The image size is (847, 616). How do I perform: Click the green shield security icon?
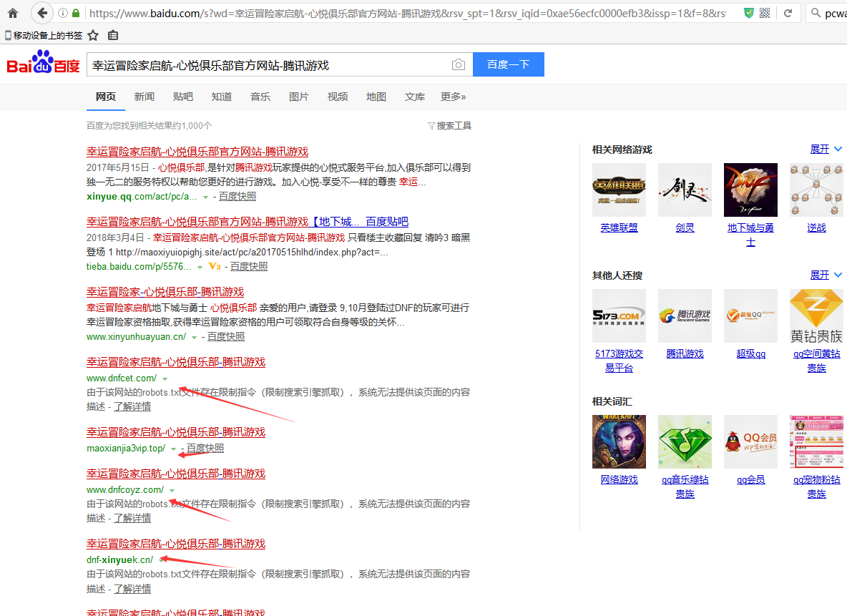point(749,13)
